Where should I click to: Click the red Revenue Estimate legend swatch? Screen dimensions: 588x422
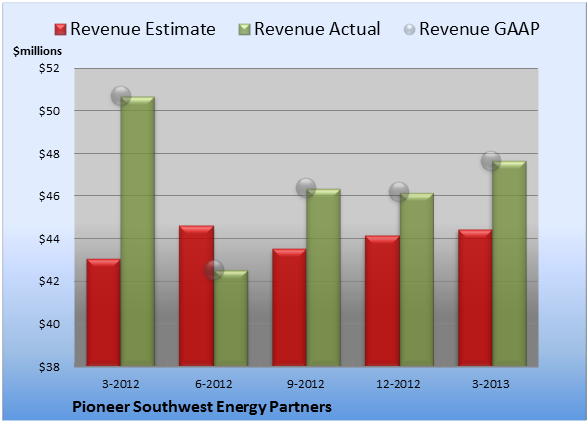pos(60,30)
